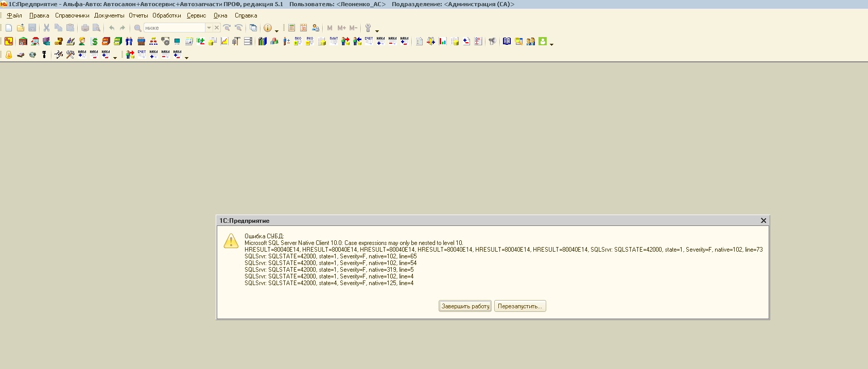This screenshot has height=369, width=868.
Task: Click the windows list icon
Action: (253, 28)
